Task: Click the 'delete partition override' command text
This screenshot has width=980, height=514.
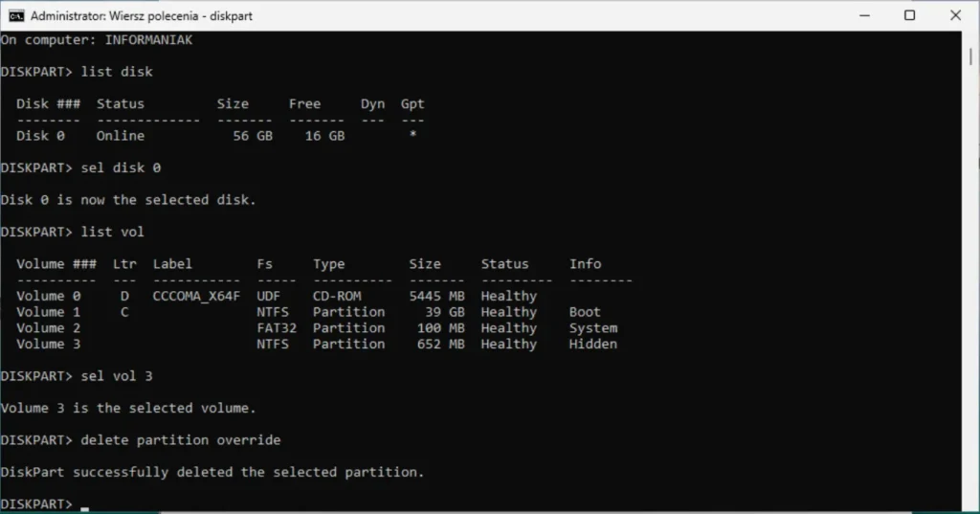Action: [x=181, y=439]
